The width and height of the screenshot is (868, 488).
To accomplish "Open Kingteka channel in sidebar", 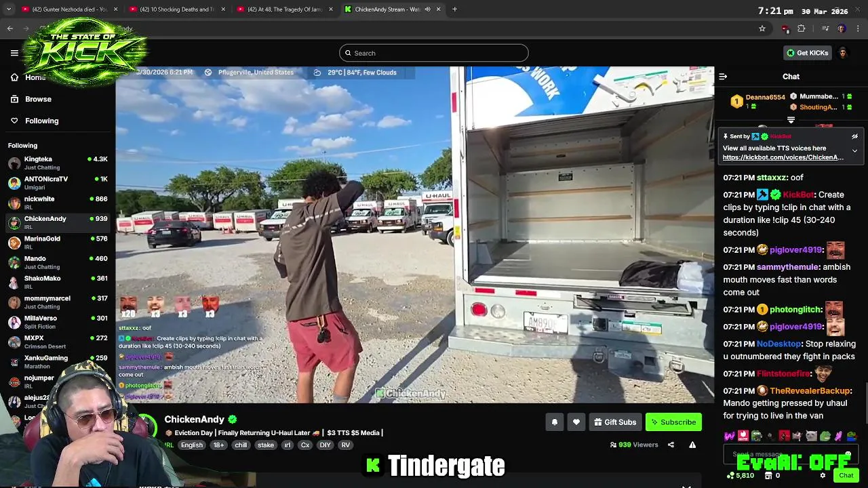I will tap(58, 163).
